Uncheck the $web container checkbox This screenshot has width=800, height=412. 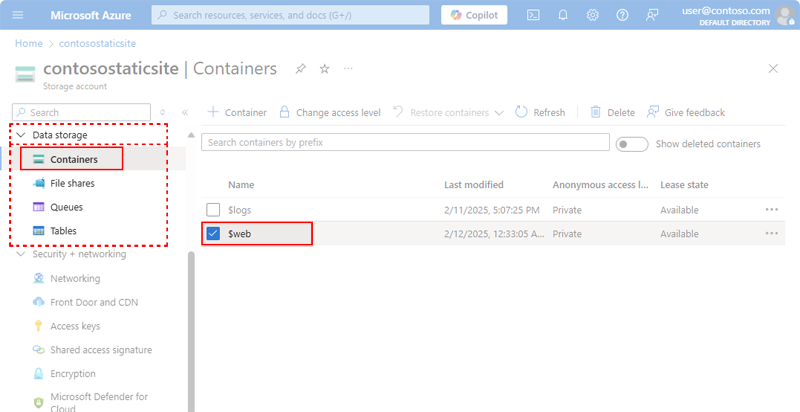coord(213,233)
